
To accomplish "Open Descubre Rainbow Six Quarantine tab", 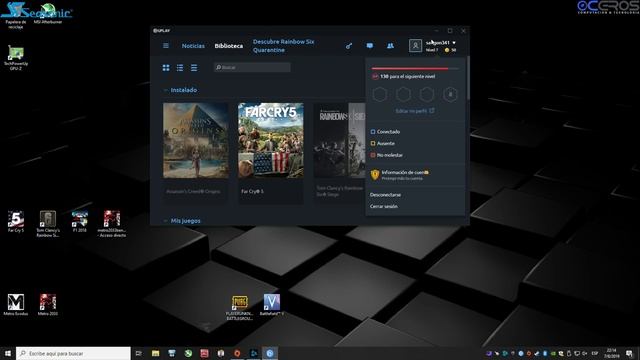I will (284, 46).
